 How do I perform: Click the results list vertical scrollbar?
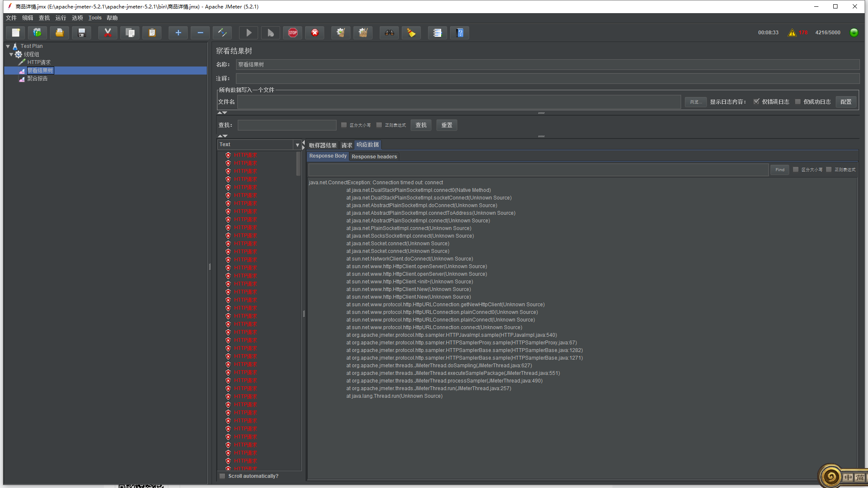click(x=298, y=164)
